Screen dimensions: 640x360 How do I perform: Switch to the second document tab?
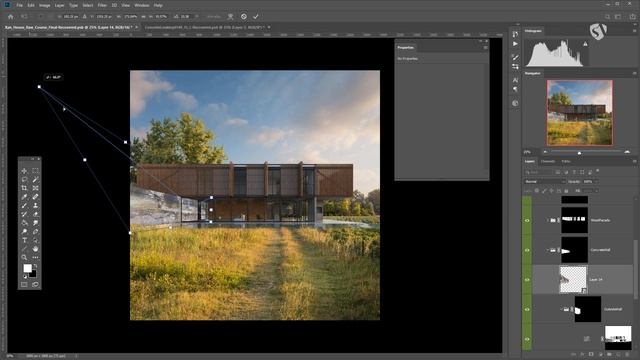(x=205, y=27)
